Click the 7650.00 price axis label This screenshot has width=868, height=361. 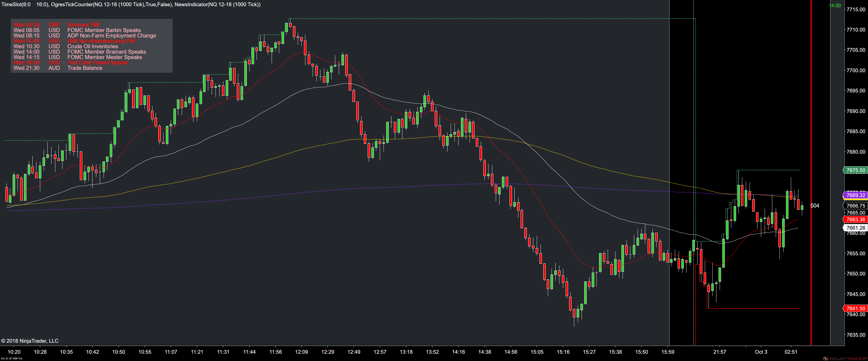pyautogui.click(x=856, y=274)
